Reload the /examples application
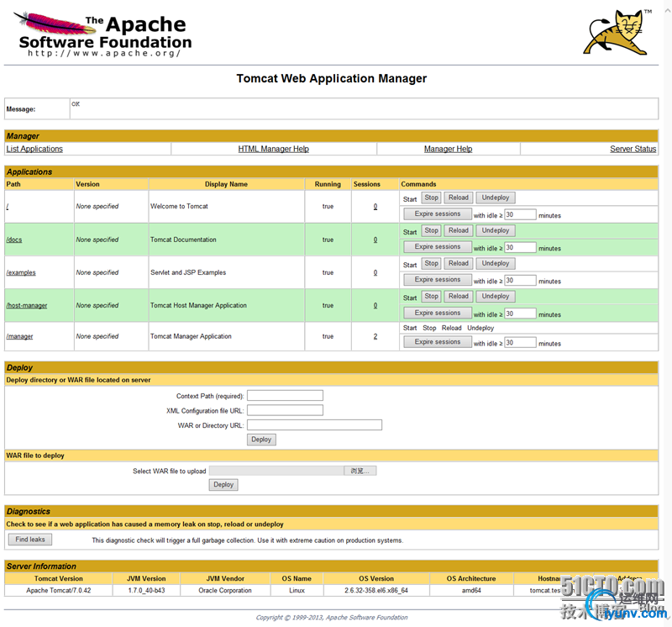This screenshot has height=627, width=672. click(459, 264)
